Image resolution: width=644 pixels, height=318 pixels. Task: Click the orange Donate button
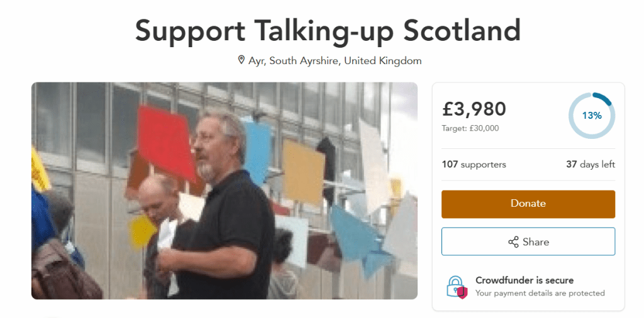click(x=528, y=204)
